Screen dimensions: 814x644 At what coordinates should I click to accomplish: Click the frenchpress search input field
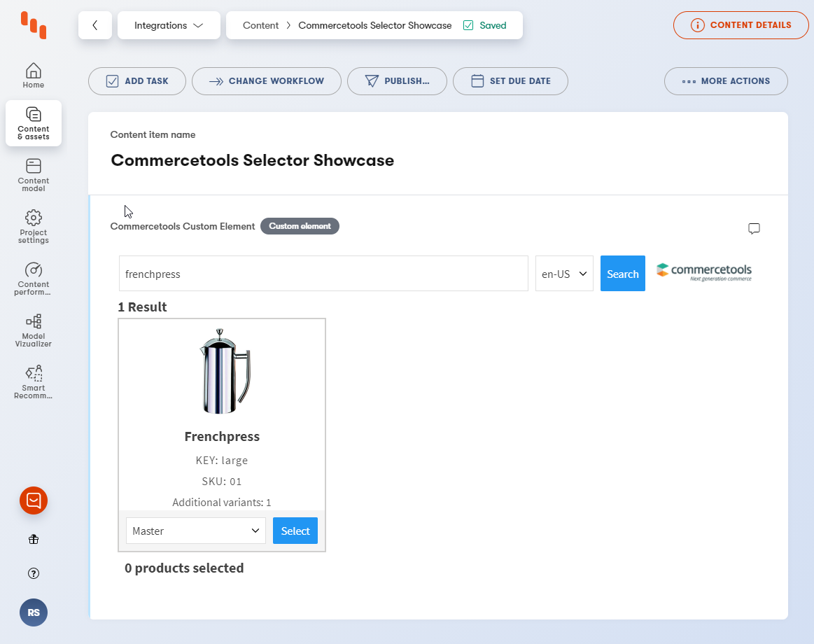323,273
